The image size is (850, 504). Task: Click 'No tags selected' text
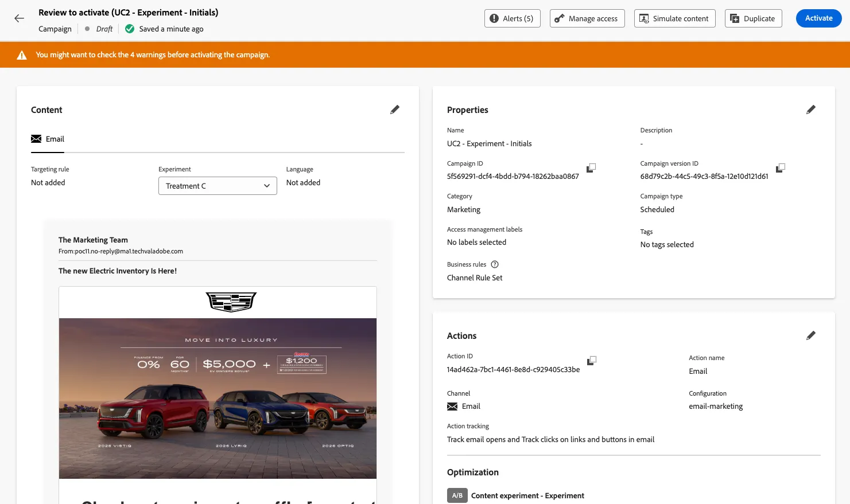(x=667, y=245)
